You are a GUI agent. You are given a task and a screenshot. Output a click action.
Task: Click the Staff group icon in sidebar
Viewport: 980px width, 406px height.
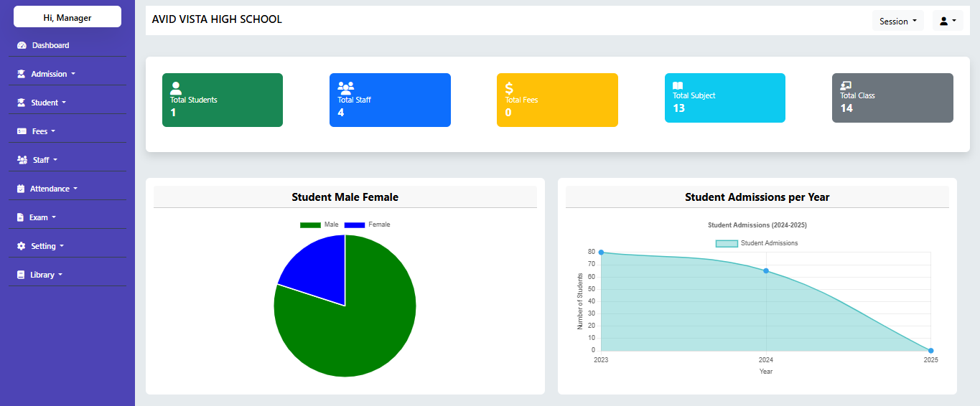pos(22,160)
